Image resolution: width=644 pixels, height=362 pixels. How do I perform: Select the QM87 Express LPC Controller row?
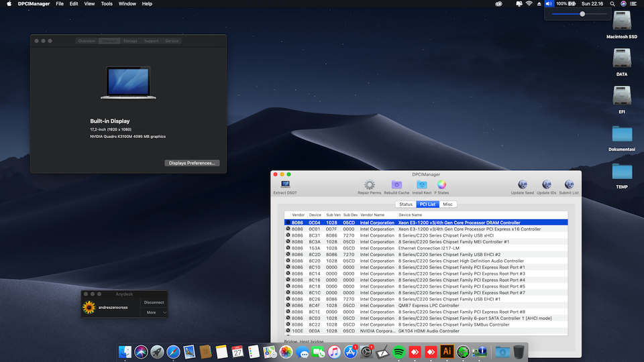coord(426,306)
